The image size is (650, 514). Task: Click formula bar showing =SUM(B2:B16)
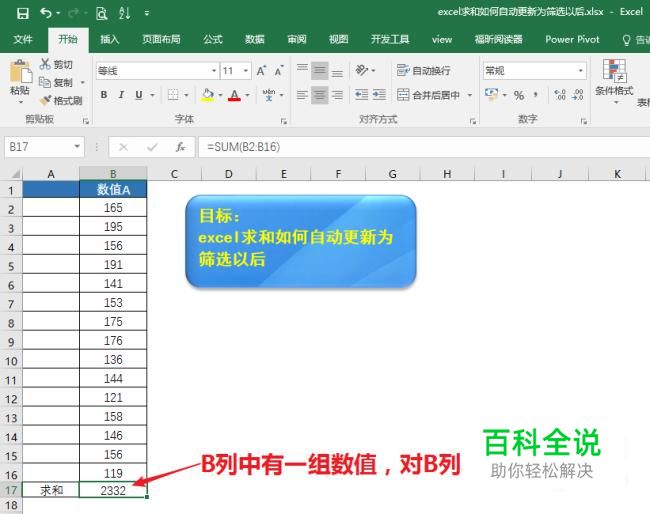coord(424,147)
